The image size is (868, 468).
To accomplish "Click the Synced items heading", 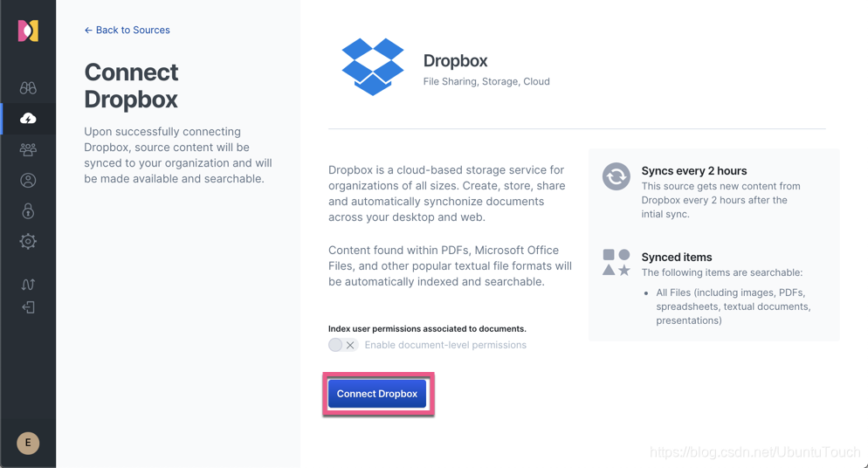I will pos(677,258).
